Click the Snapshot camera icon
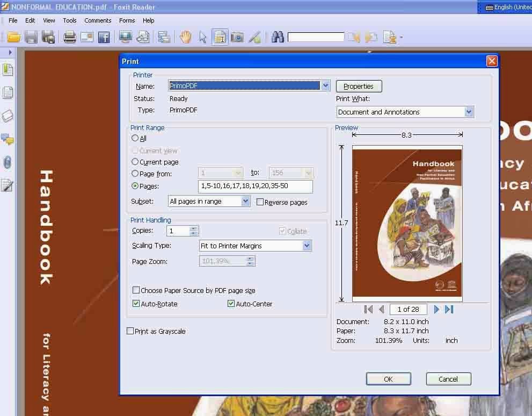This screenshot has width=532, height=416. (x=237, y=37)
